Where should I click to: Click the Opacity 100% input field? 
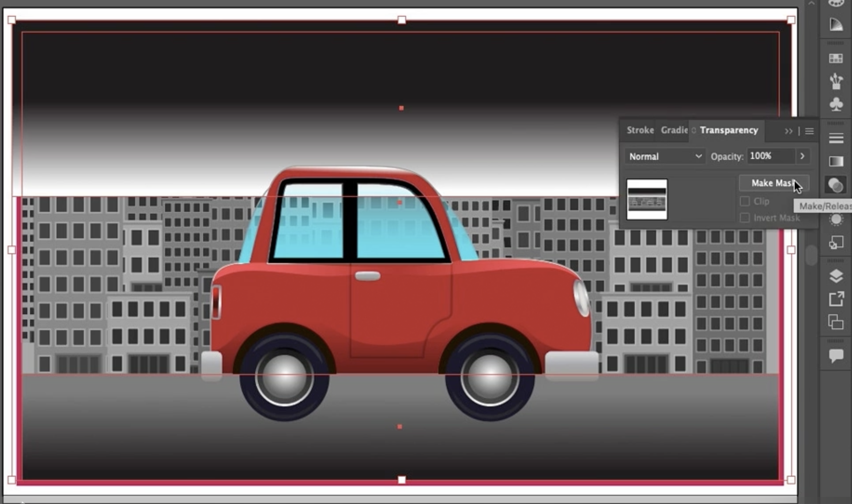(x=770, y=156)
